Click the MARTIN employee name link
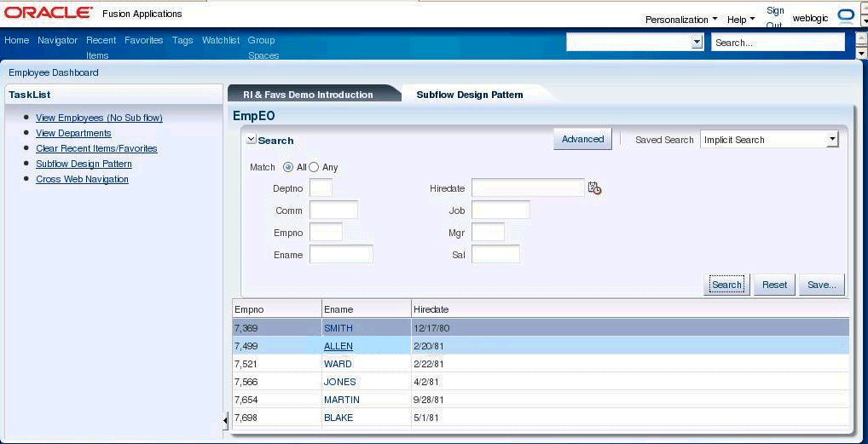The width and height of the screenshot is (868, 444). pyautogui.click(x=342, y=399)
